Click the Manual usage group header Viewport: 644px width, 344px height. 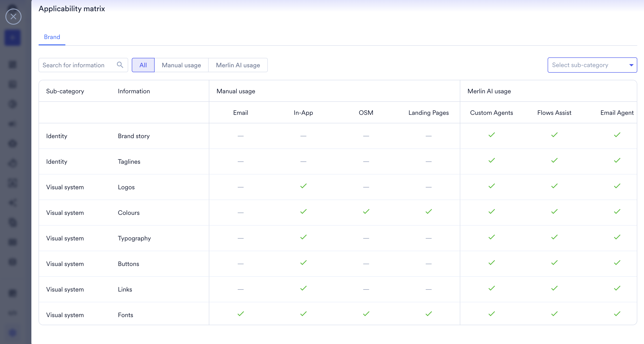click(x=236, y=91)
